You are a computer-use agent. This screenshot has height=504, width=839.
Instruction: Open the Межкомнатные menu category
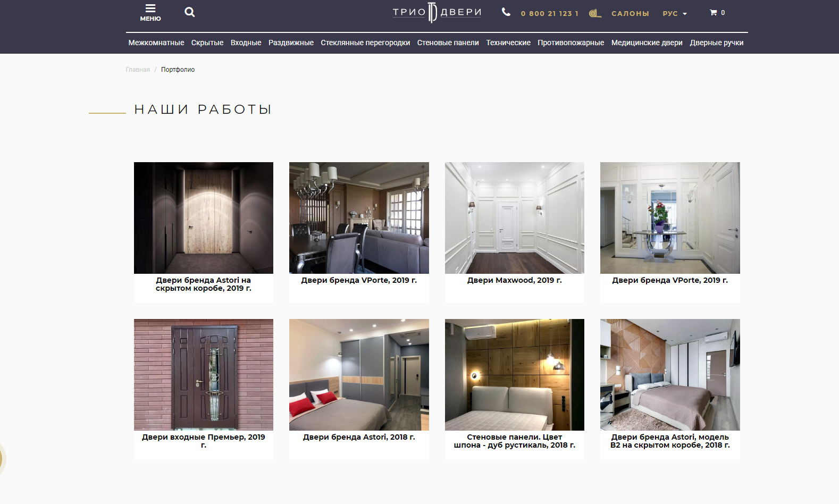(x=156, y=43)
